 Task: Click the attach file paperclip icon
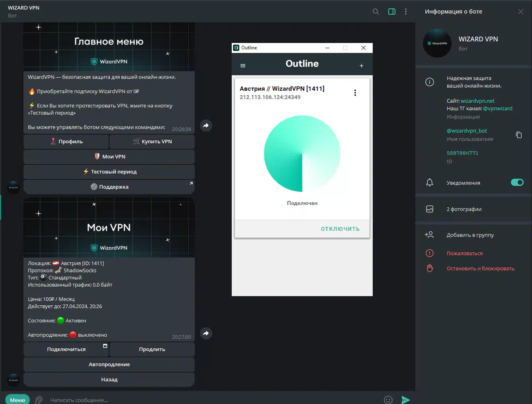coord(39,400)
